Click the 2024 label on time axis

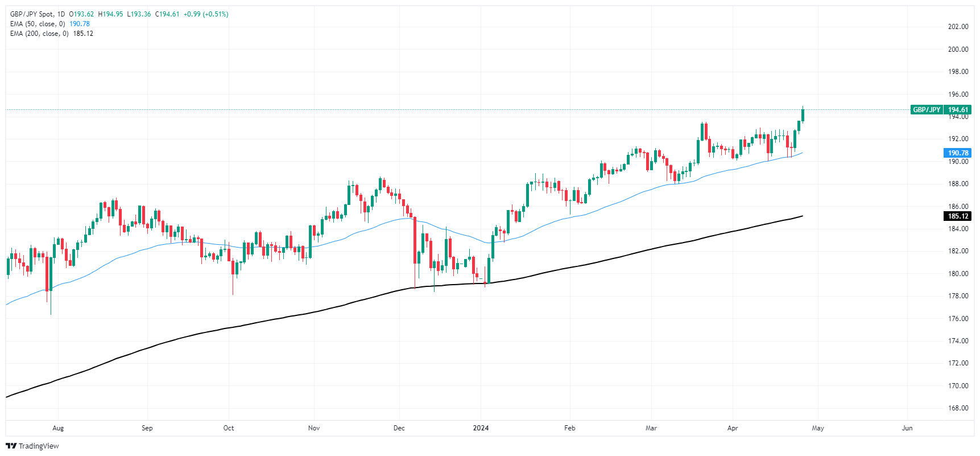(x=481, y=428)
